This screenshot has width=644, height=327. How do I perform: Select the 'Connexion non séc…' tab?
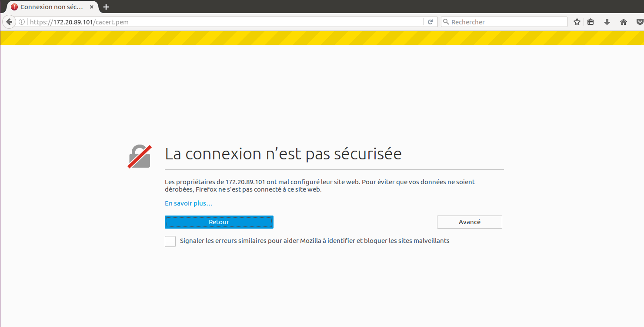[x=51, y=7]
